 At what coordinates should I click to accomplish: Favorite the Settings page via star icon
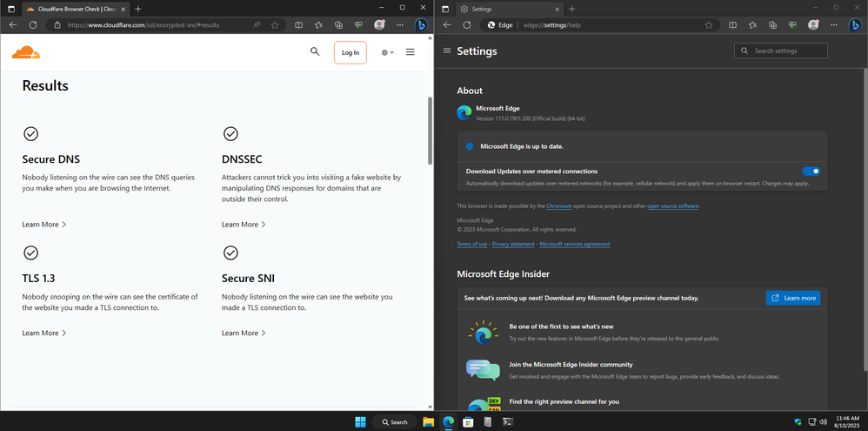tap(709, 25)
